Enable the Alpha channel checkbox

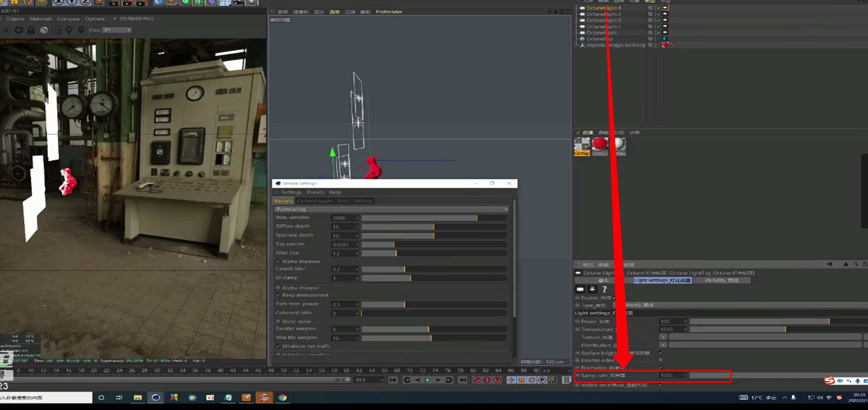click(x=278, y=288)
